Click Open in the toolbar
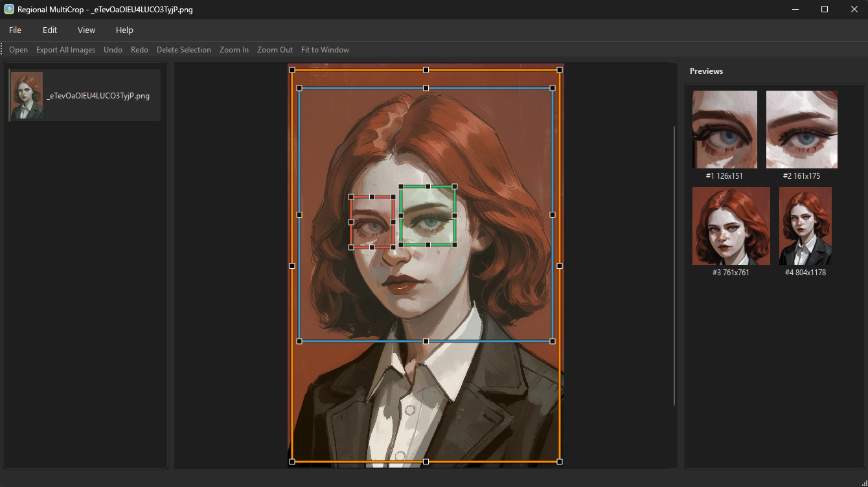The image size is (868, 487). tap(18, 50)
